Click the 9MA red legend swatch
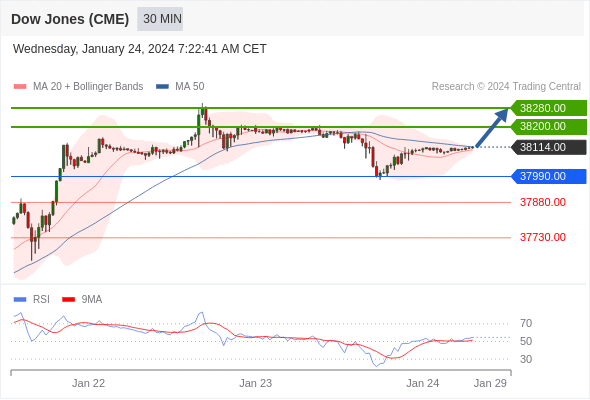The image size is (590, 400). (x=68, y=300)
